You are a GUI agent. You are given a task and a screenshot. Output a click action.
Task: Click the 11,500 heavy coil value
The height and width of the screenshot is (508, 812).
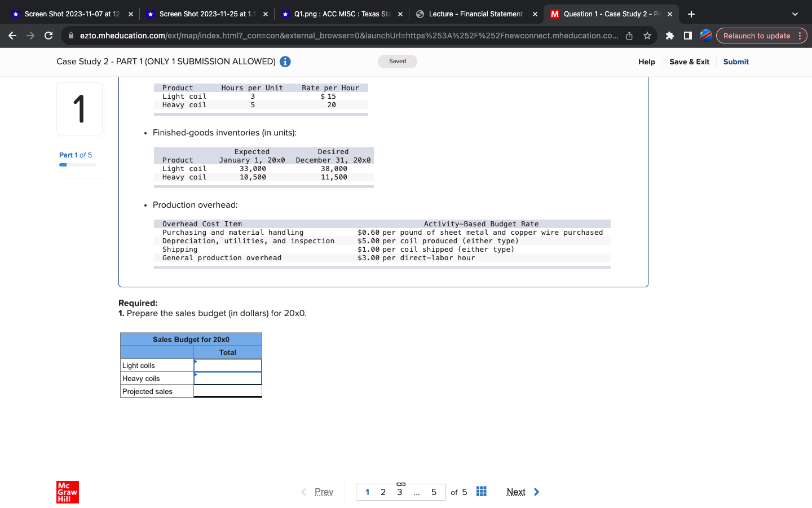334,177
